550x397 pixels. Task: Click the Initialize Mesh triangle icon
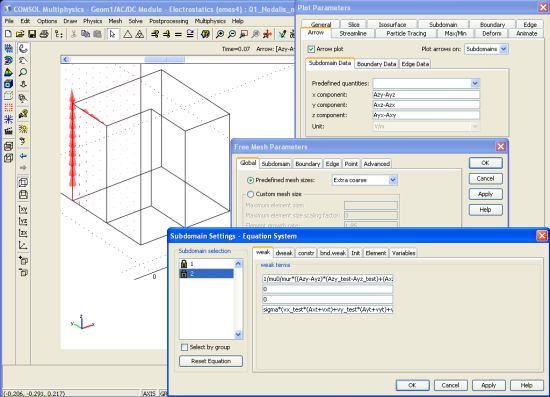pos(128,34)
